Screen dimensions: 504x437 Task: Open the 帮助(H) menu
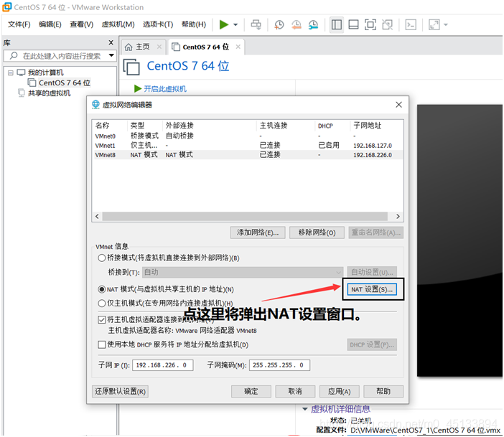click(x=194, y=24)
